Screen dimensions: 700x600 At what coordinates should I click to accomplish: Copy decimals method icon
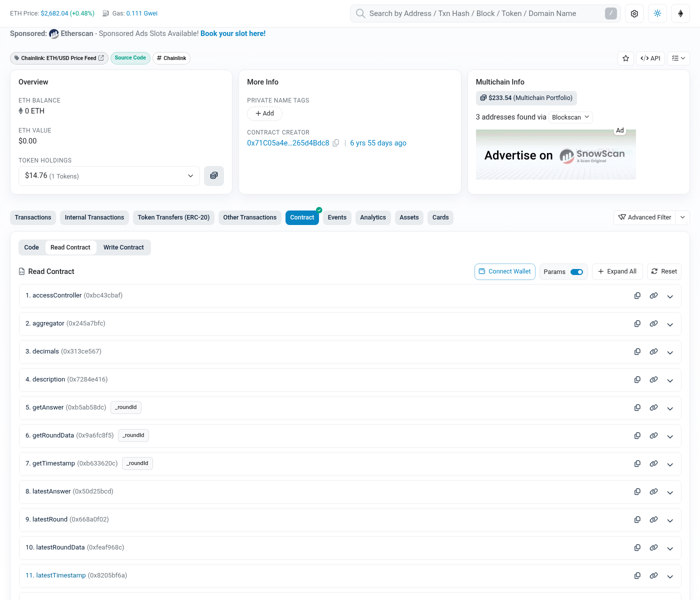coord(637,352)
